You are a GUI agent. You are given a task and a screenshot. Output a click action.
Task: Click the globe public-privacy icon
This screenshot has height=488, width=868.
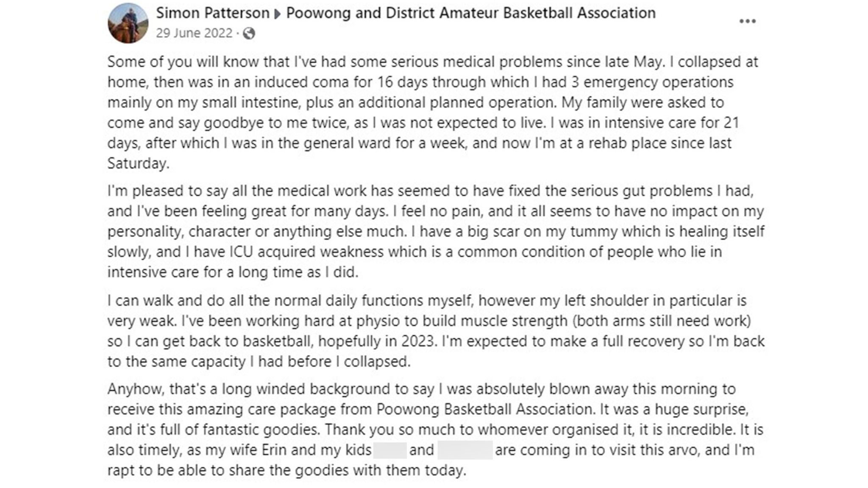pyautogui.click(x=249, y=33)
